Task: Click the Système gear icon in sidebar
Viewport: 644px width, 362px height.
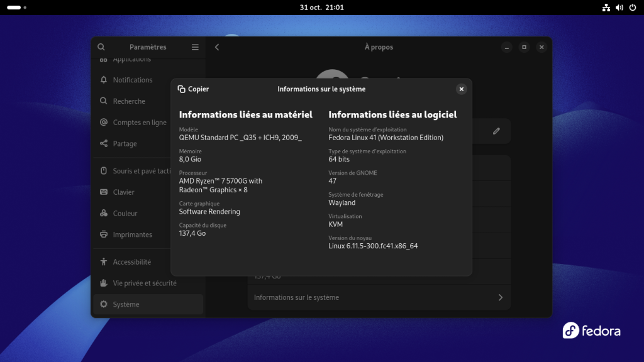Action: pyautogui.click(x=104, y=304)
